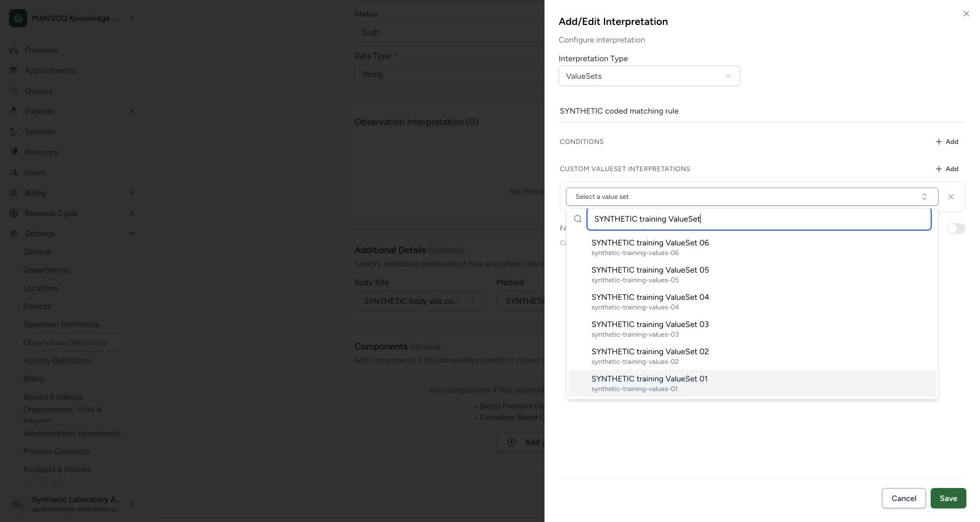Screen dimensions: 980x522
Task: Remove the value set row
Action: tap(951, 197)
